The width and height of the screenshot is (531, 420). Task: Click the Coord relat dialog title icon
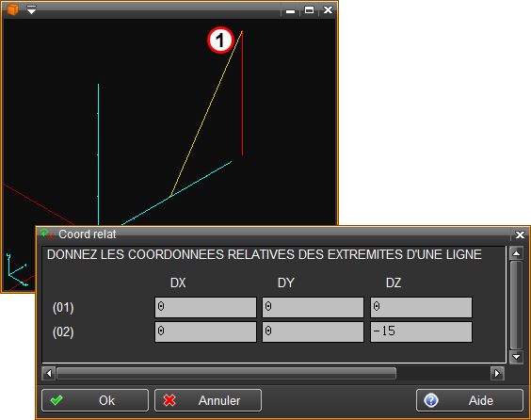point(47,234)
